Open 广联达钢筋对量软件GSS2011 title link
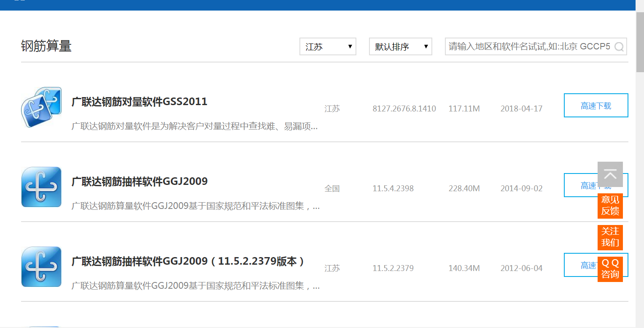This screenshot has height=328, width=644. tap(140, 102)
